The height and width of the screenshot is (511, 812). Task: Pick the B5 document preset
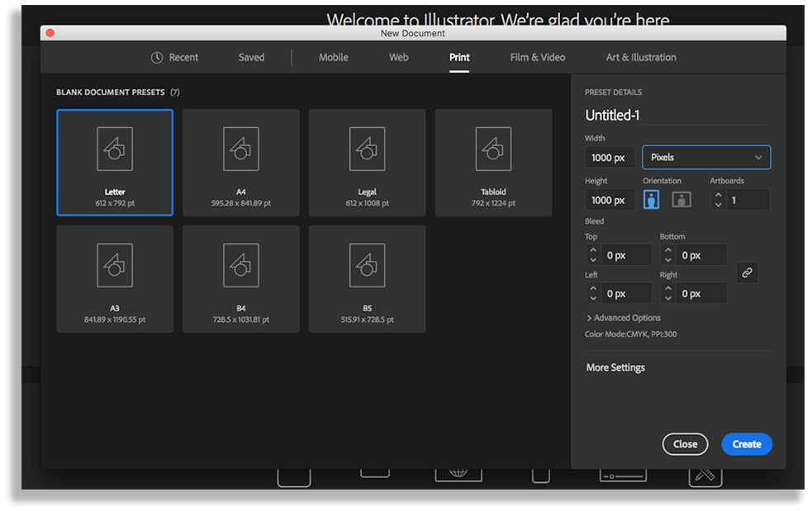pos(367,278)
